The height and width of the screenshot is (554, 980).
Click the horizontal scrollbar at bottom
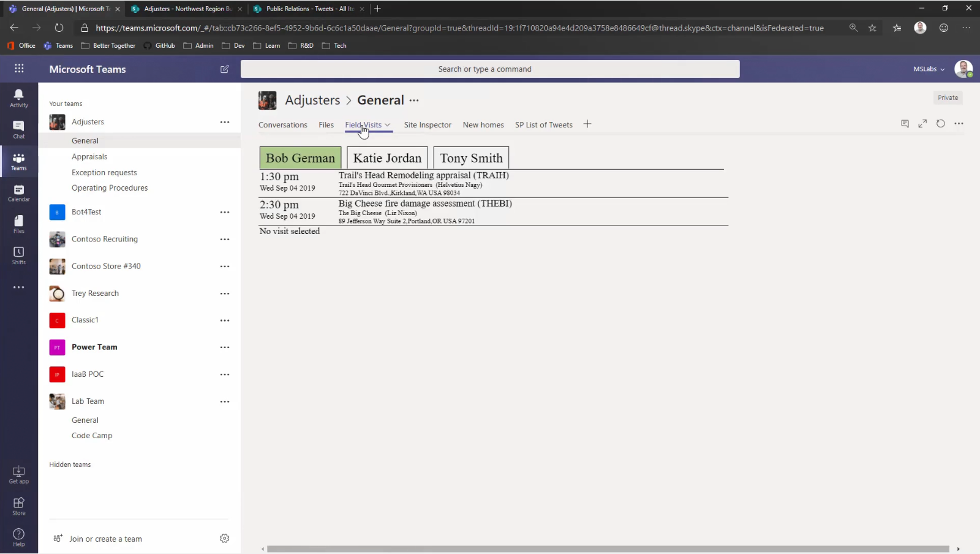pyautogui.click(x=608, y=549)
